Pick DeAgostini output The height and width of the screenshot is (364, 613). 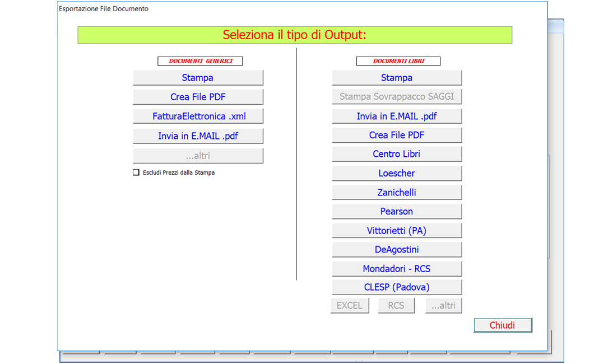(397, 250)
